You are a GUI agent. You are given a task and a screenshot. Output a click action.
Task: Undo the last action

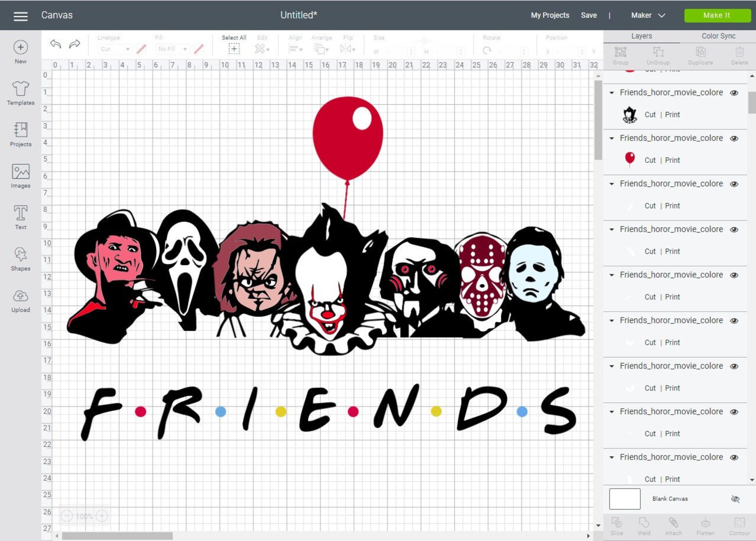pyautogui.click(x=56, y=44)
